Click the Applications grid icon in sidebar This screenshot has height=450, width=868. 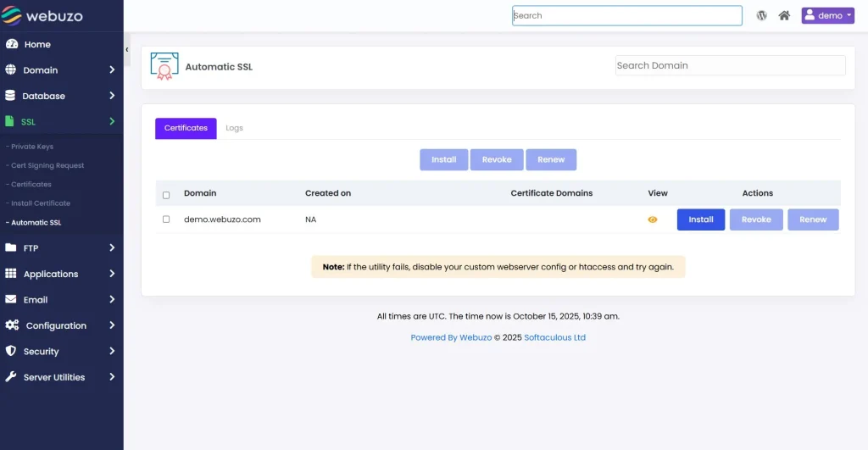[x=10, y=274]
